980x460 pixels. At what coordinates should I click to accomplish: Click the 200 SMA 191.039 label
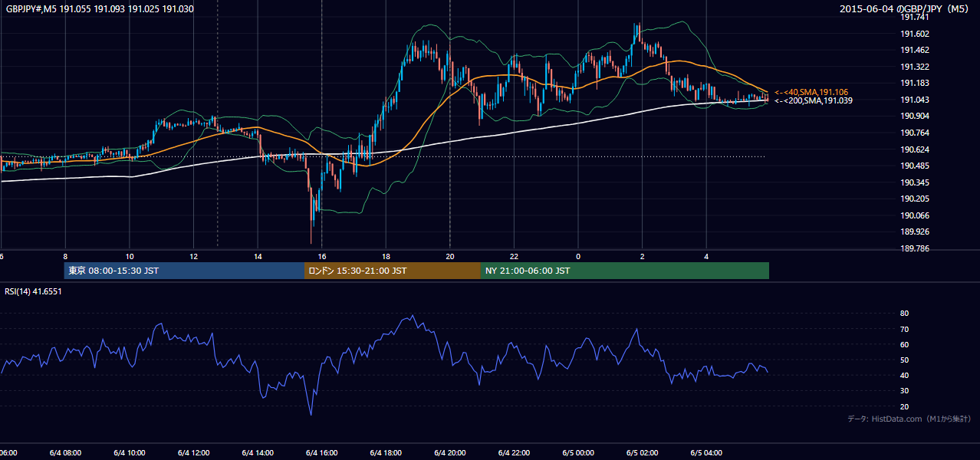pyautogui.click(x=813, y=100)
